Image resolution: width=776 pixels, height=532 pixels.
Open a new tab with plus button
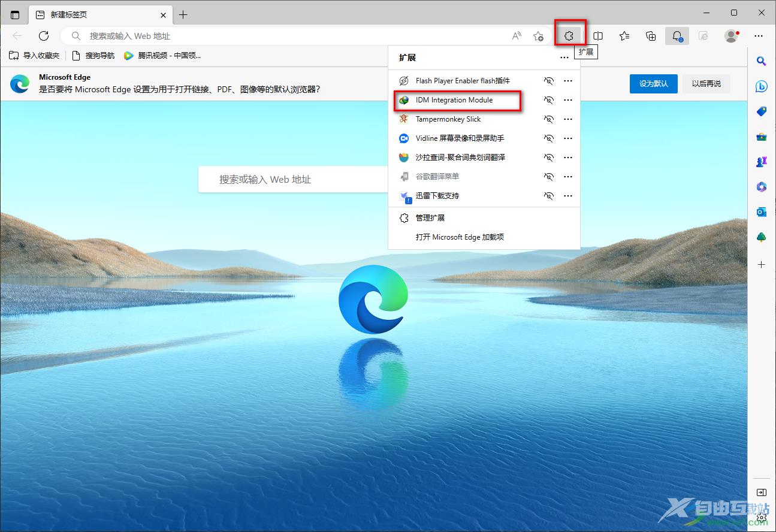[183, 14]
